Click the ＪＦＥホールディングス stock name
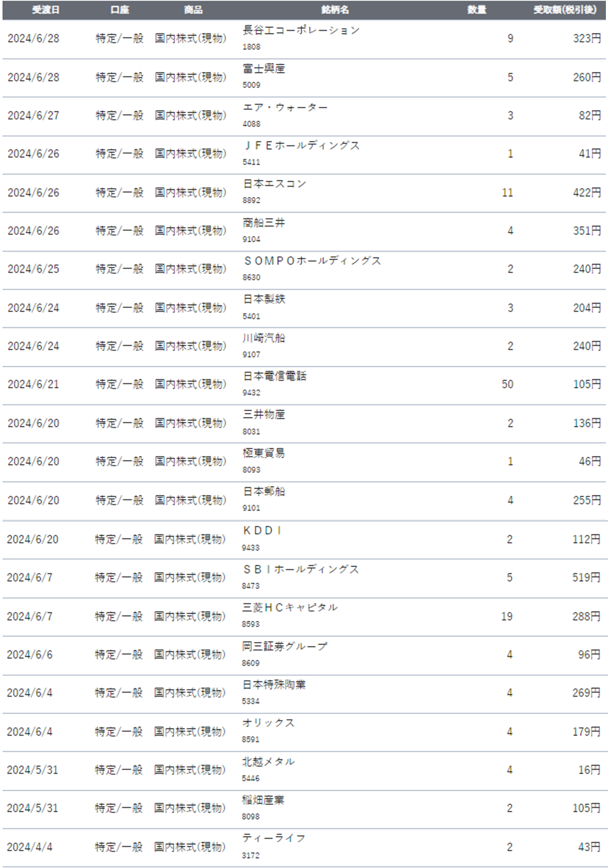Screen dimensions: 608x868 pyautogui.click(x=301, y=146)
